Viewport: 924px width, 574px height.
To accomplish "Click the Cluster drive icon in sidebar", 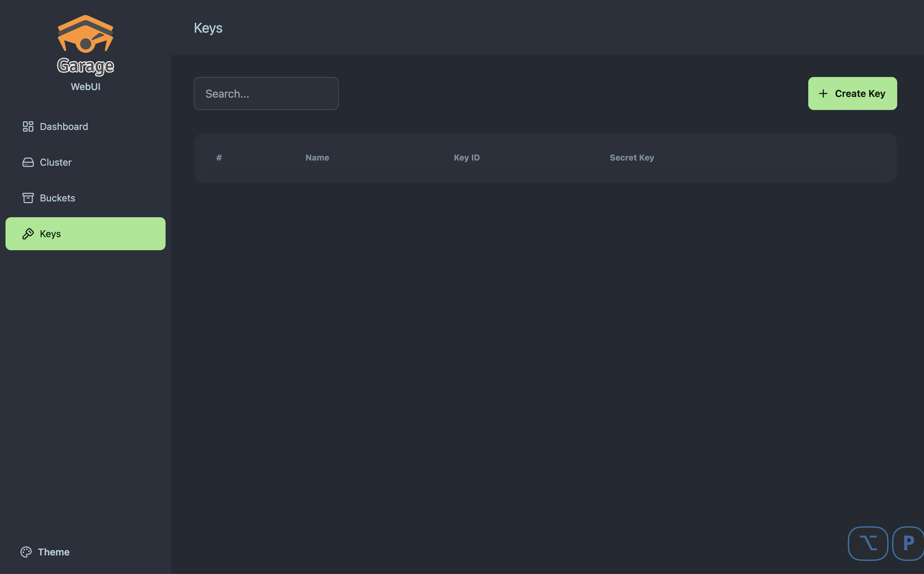I will [x=28, y=163].
